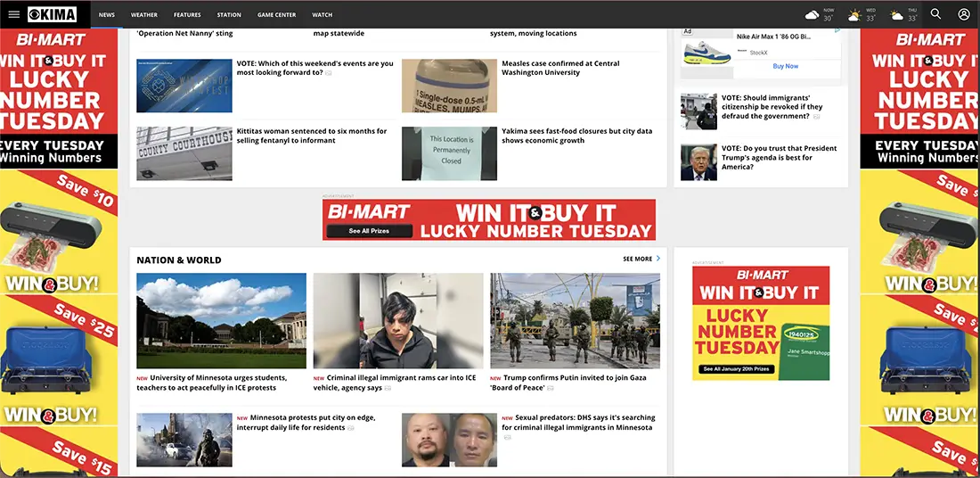The width and height of the screenshot is (980, 478).
Task: Click See More in Nation & World
Action: click(638, 259)
